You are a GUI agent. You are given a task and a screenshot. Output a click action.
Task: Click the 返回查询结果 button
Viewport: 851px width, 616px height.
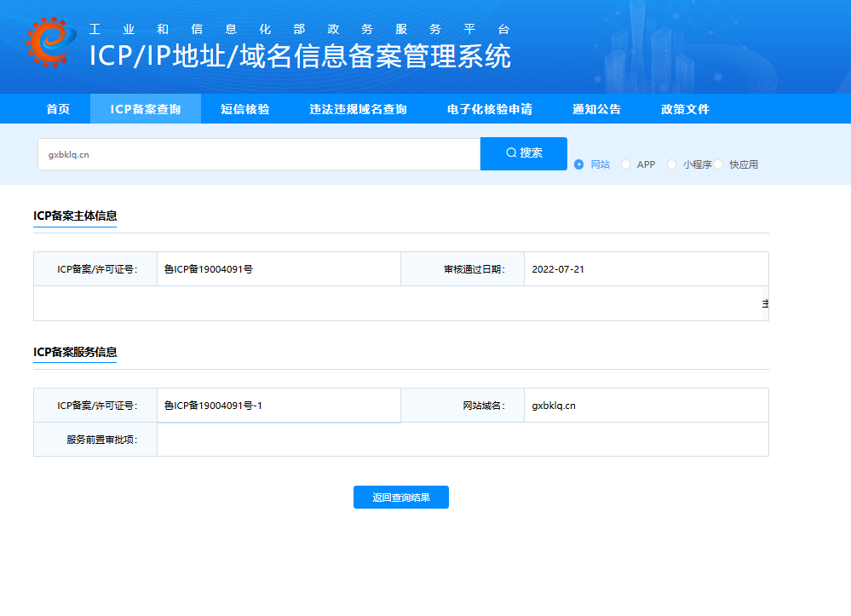[x=401, y=497]
